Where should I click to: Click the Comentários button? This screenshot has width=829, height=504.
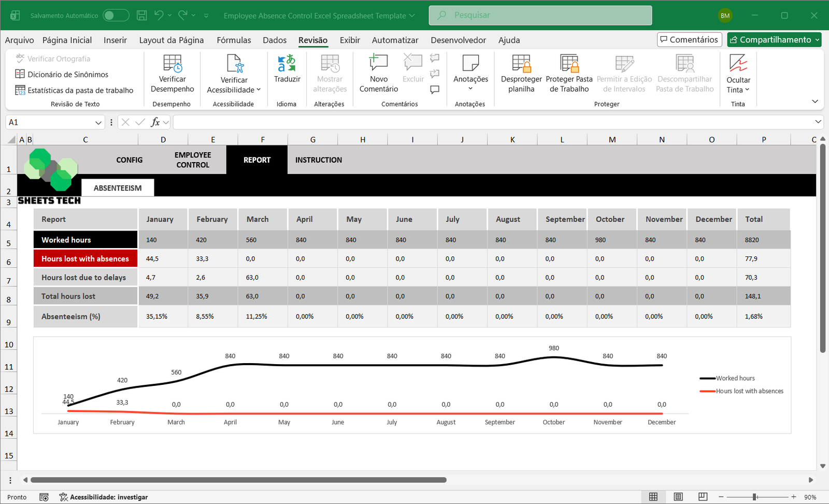[689, 39]
